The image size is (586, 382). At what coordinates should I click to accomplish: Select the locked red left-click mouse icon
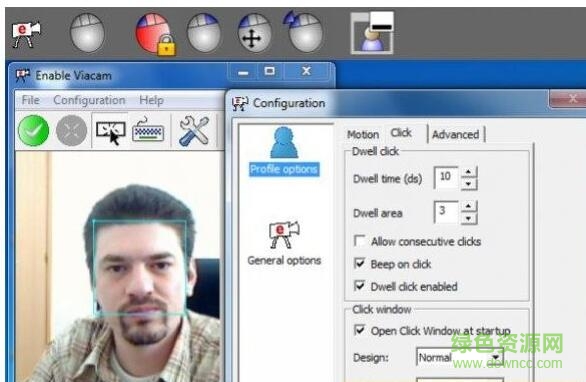155,34
